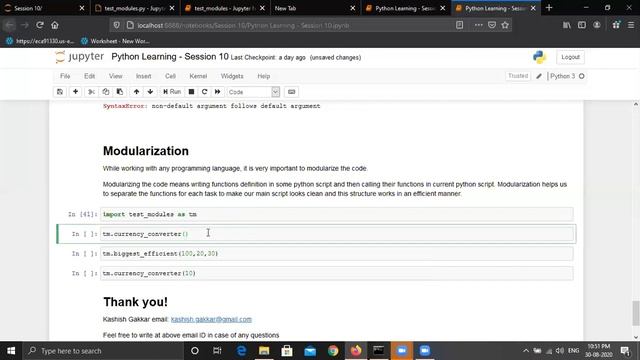Restart the kernel icon
This screenshot has width=640, height=360.
coord(204,92)
